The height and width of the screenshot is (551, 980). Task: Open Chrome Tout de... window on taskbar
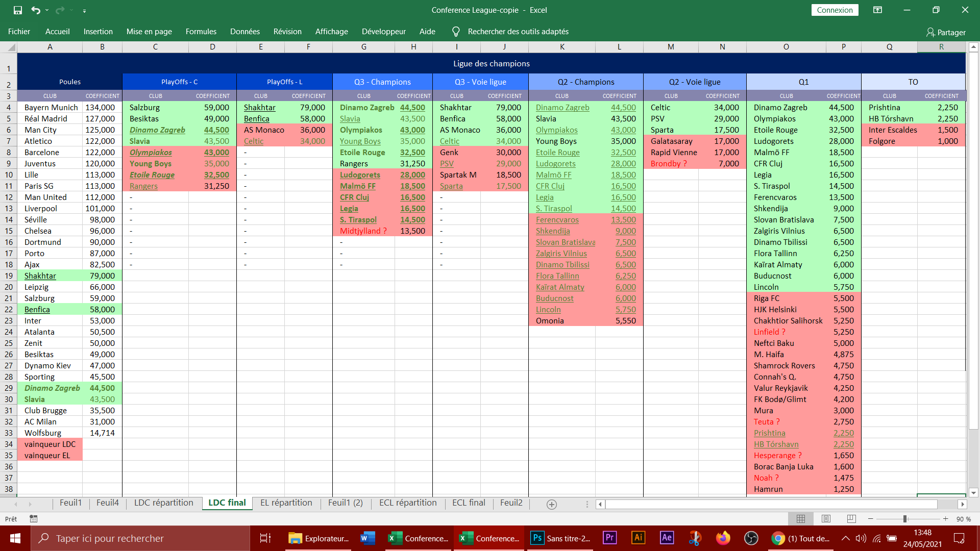point(800,538)
